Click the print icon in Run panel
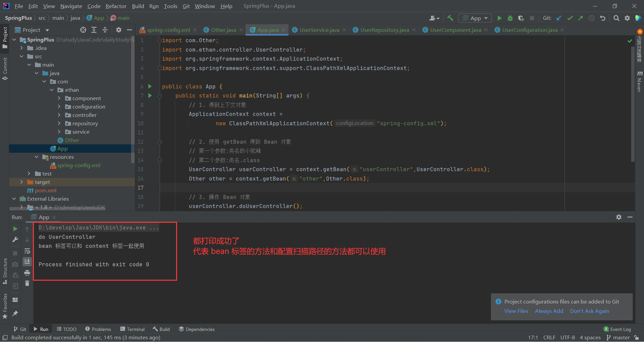Viewport: 644px width, 342px height. coord(27,273)
